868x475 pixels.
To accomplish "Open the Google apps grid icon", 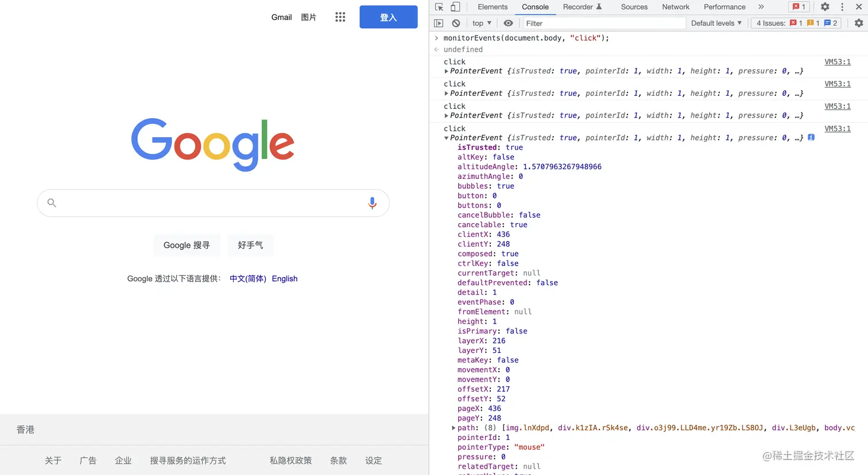I will (340, 17).
